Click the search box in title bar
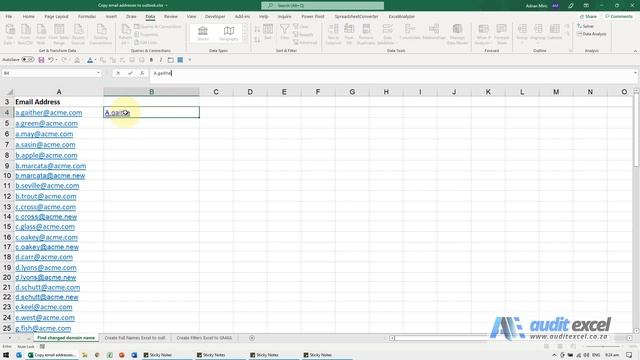 tap(322, 6)
